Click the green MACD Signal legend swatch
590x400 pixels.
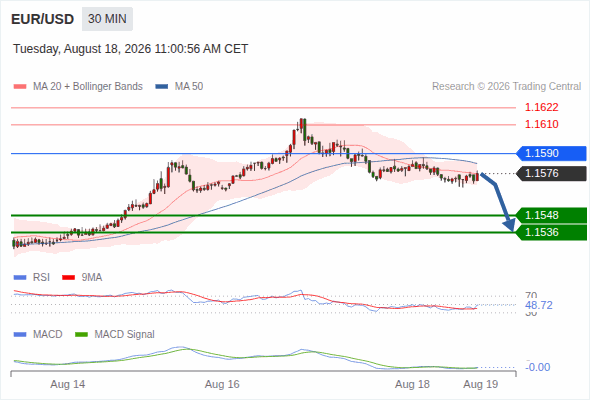pyautogui.click(x=81, y=335)
